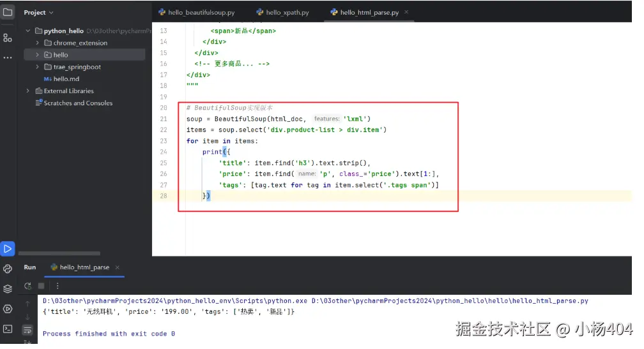This screenshot has width=644, height=349.
Task: Click the '</div>' tag on line 17
Action: 198,75
